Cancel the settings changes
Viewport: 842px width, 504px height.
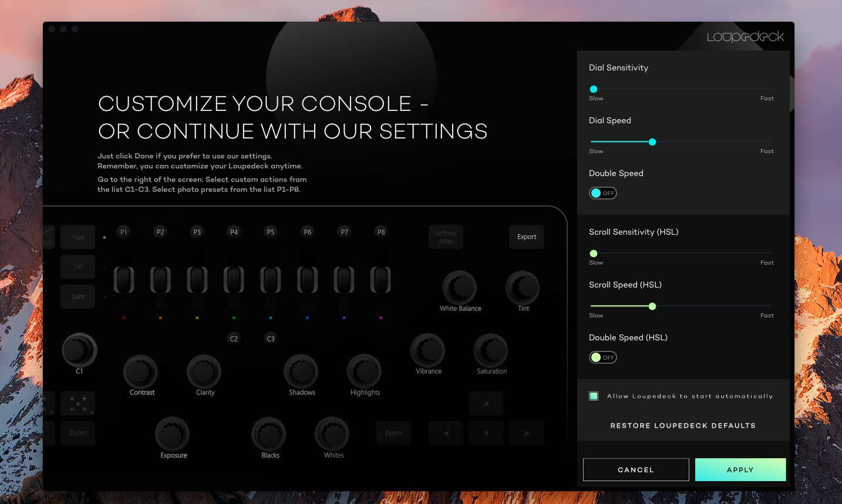[x=635, y=470]
